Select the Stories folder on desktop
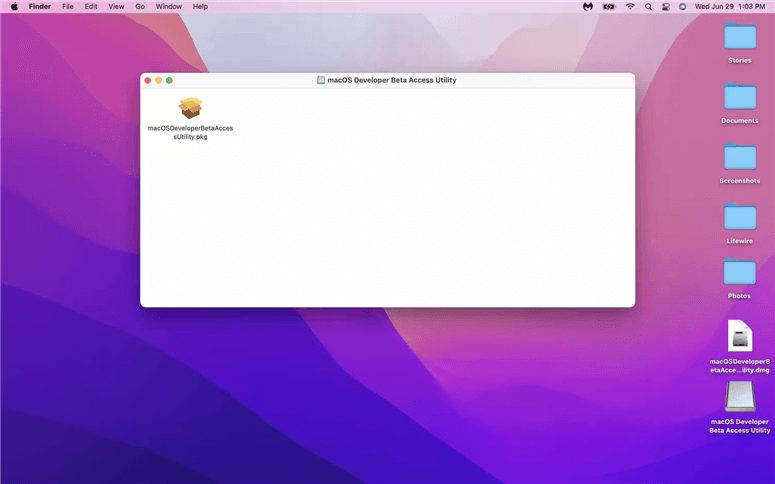Image resolution: width=775 pixels, height=484 pixels. click(740, 36)
